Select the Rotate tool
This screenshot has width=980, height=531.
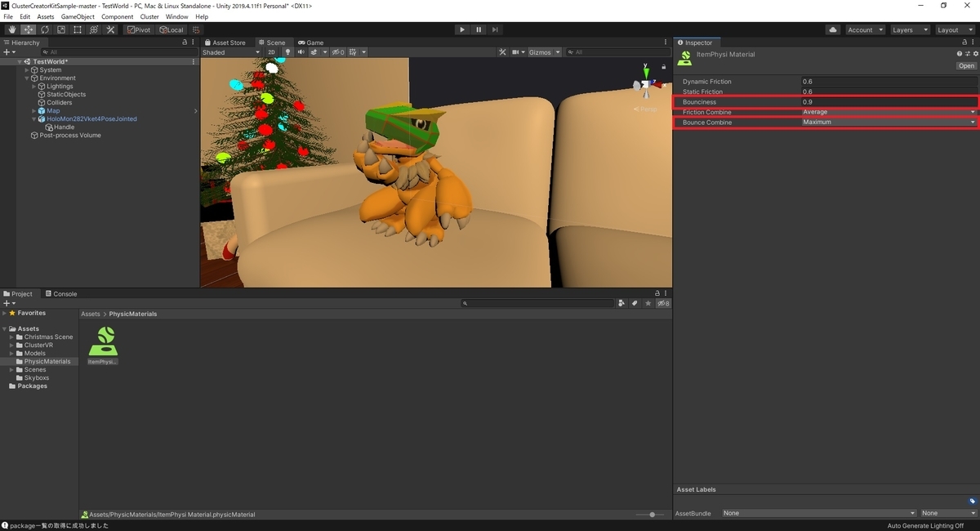44,29
